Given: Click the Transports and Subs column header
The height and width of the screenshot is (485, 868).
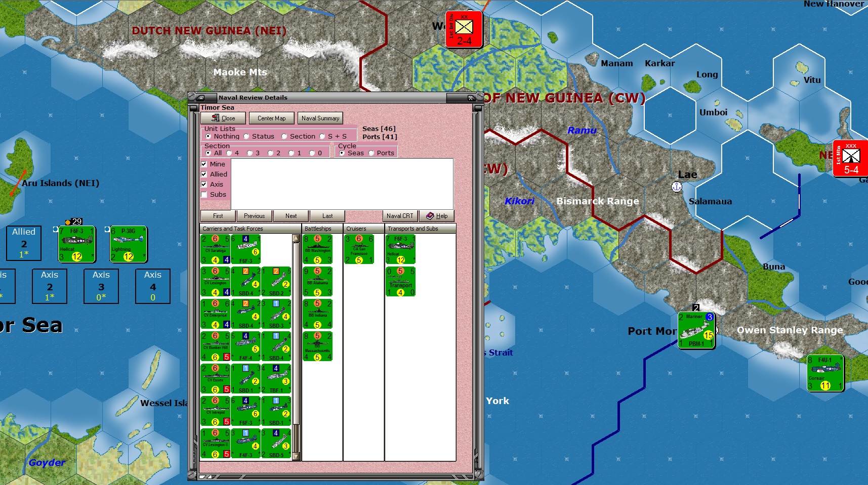Looking at the screenshot, I should pos(421,229).
